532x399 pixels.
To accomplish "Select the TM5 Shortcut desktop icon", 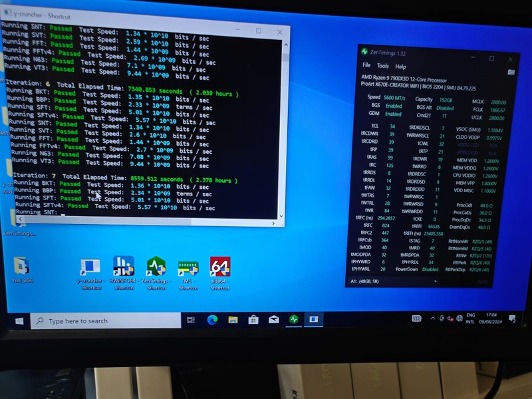I will coord(188,275).
